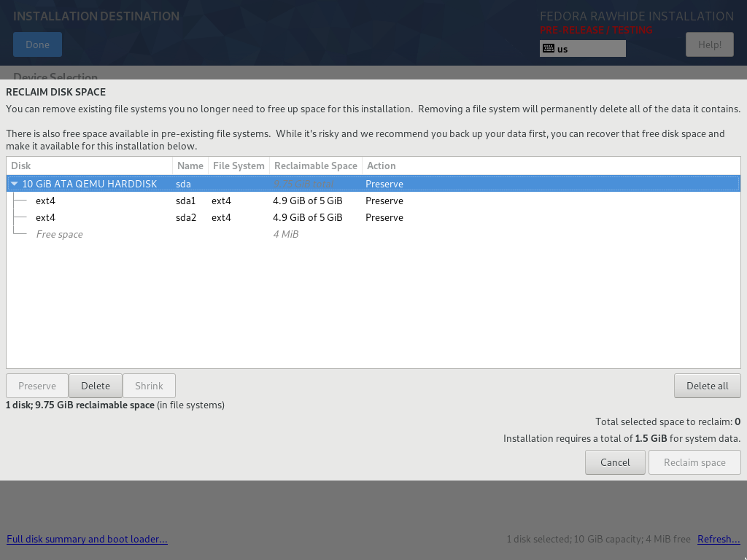
Task: Click the Preserve action for sda1
Action: 384,201
